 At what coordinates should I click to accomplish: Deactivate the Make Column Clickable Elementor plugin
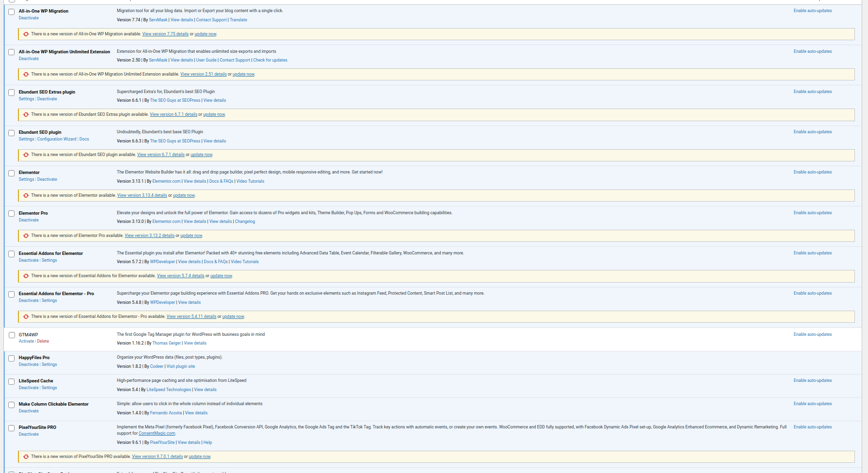click(x=29, y=411)
